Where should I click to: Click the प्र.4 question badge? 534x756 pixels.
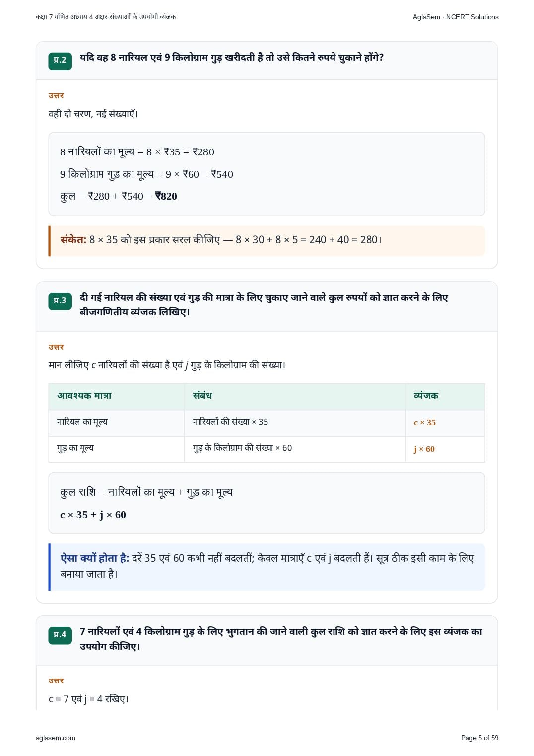tap(60, 635)
